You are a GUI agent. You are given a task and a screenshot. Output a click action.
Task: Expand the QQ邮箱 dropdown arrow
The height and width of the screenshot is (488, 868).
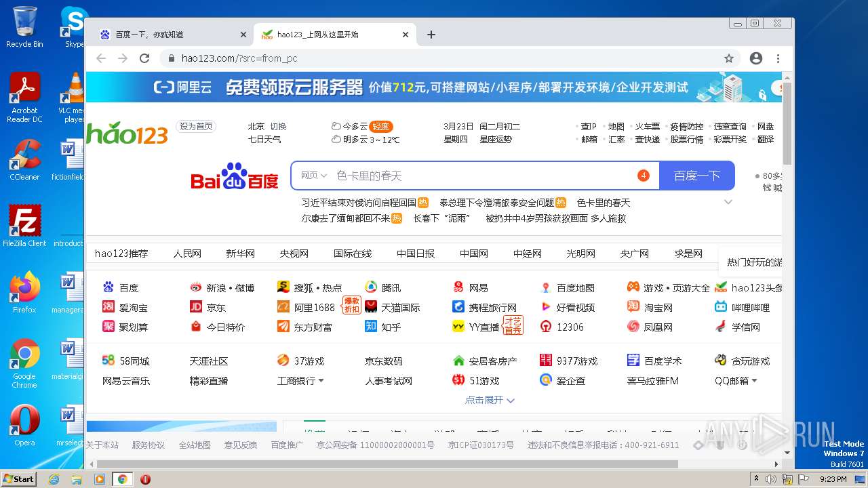(754, 381)
